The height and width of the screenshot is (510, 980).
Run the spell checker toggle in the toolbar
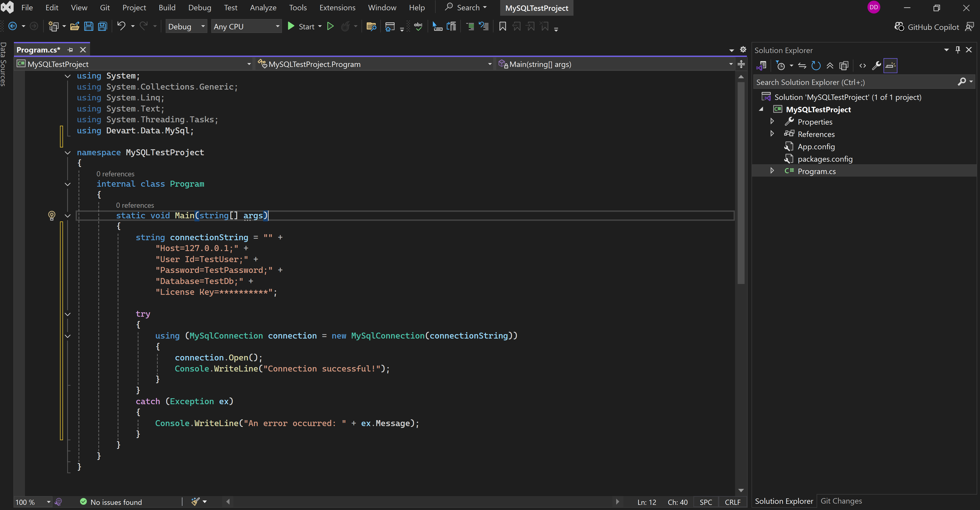tap(418, 26)
